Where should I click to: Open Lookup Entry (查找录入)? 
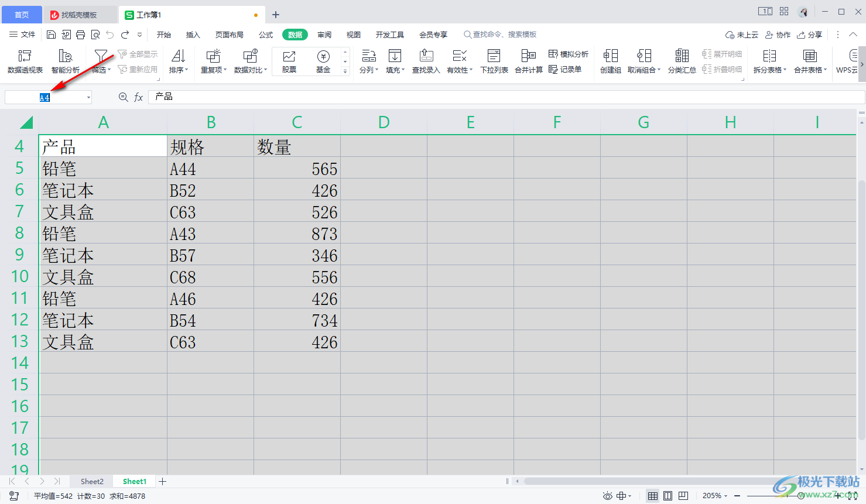(426, 61)
